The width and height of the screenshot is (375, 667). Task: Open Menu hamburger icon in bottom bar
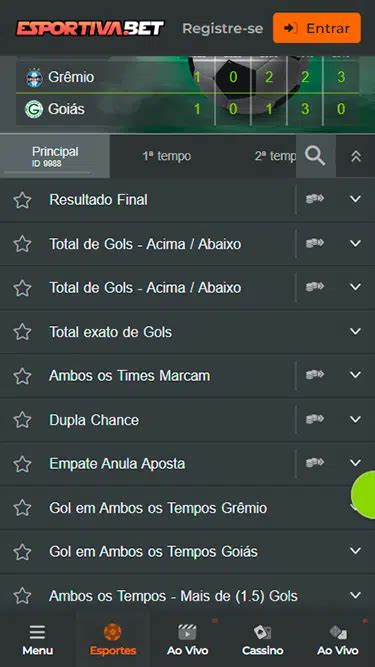(x=37, y=632)
